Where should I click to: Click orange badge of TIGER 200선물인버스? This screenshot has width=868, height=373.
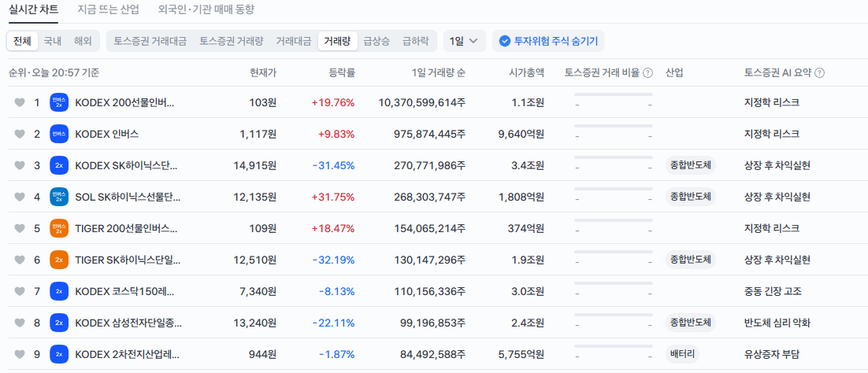[59, 228]
